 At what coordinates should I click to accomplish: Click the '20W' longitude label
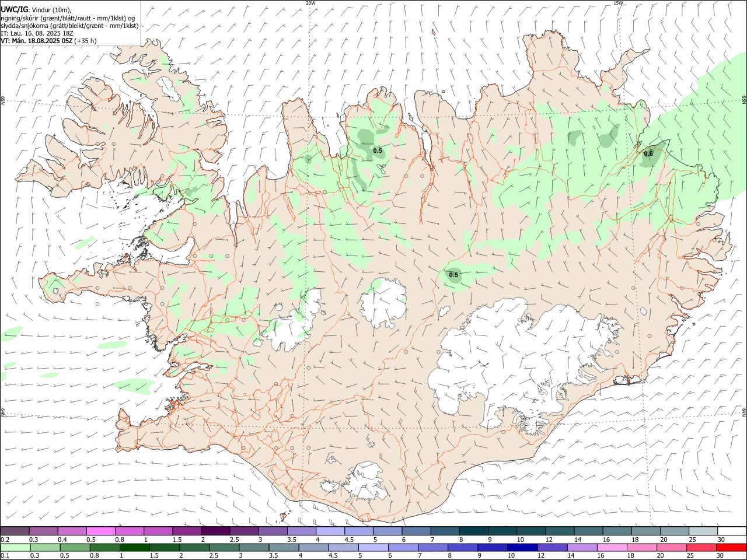[310, 3]
